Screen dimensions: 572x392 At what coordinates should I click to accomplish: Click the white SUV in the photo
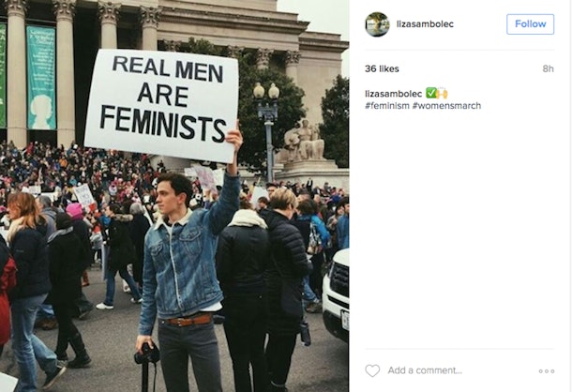336,295
